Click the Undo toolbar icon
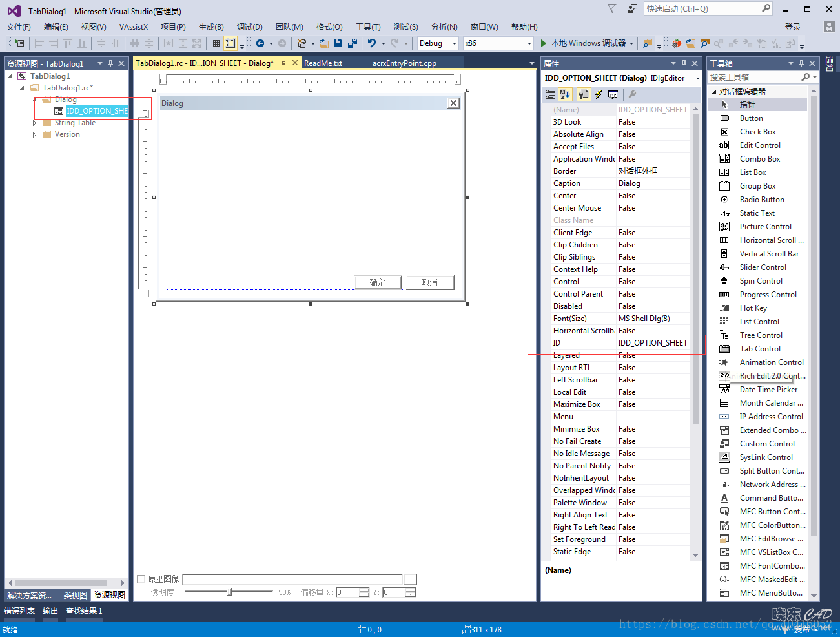This screenshot has width=840, height=637. 372,43
